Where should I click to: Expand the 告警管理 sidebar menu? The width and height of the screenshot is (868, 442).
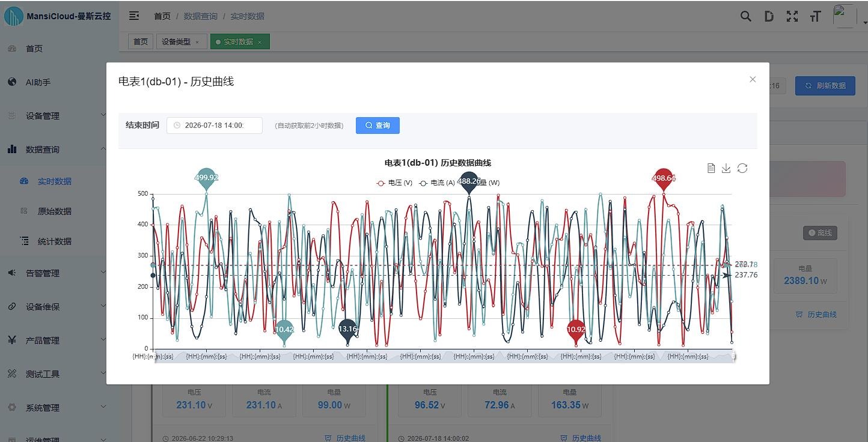pyautogui.click(x=59, y=273)
